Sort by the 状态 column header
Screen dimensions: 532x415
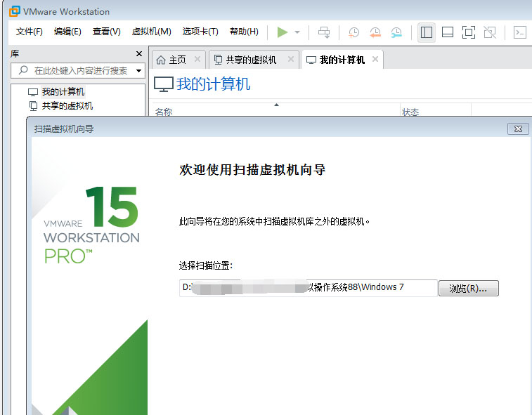pos(436,110)
